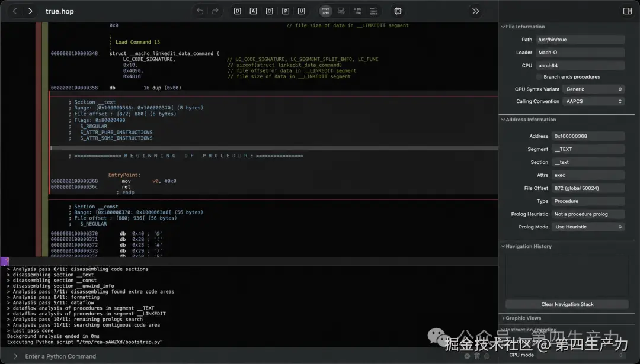Click the Path field showing /usr/bin/true
The width and height of the screenshot is (640, 364).
click(580, 40)
